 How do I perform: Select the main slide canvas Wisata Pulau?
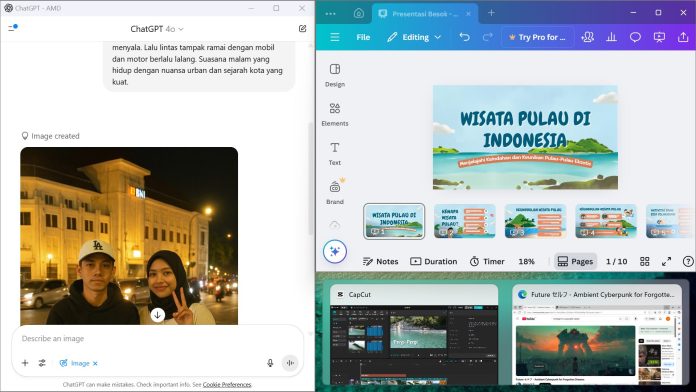click(x=525, y=138)
